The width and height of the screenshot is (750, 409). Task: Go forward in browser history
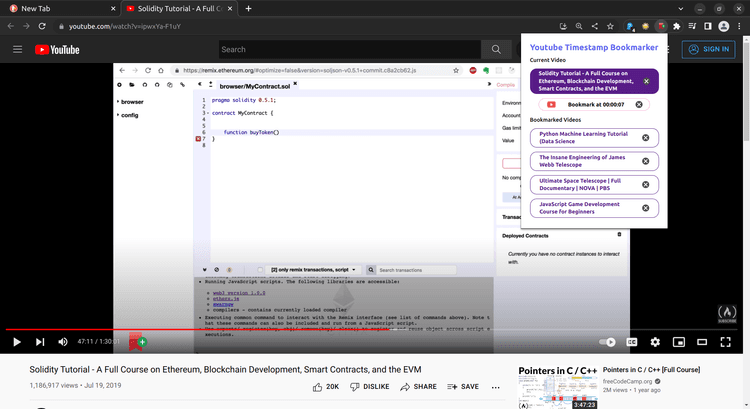coord(26,26)
